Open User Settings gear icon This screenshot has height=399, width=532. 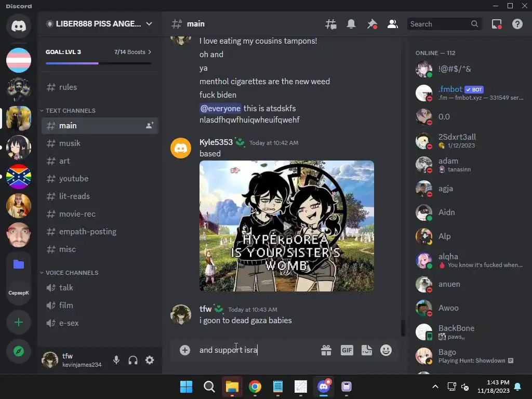point(150,360)
